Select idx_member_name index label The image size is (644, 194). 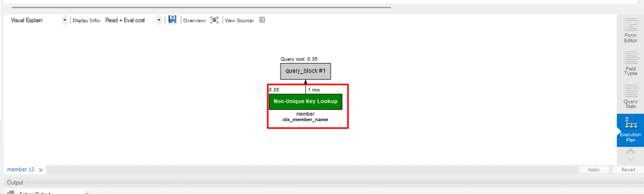click(306, 120)
